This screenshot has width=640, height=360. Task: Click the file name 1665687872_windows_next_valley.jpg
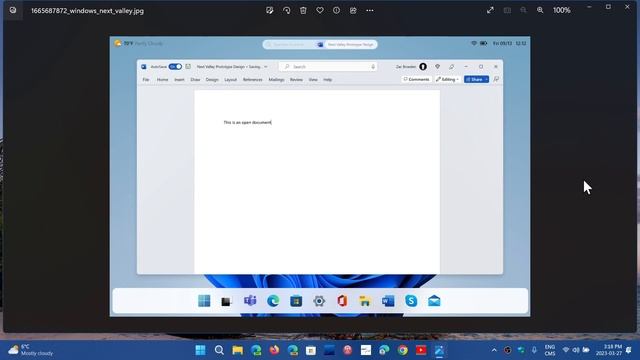[x=87, y=11]
